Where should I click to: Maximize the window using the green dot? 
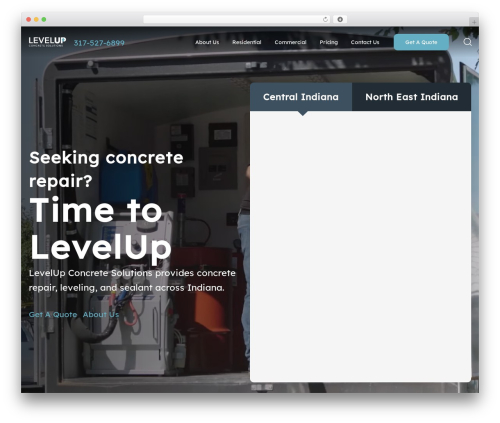(44, 20)
